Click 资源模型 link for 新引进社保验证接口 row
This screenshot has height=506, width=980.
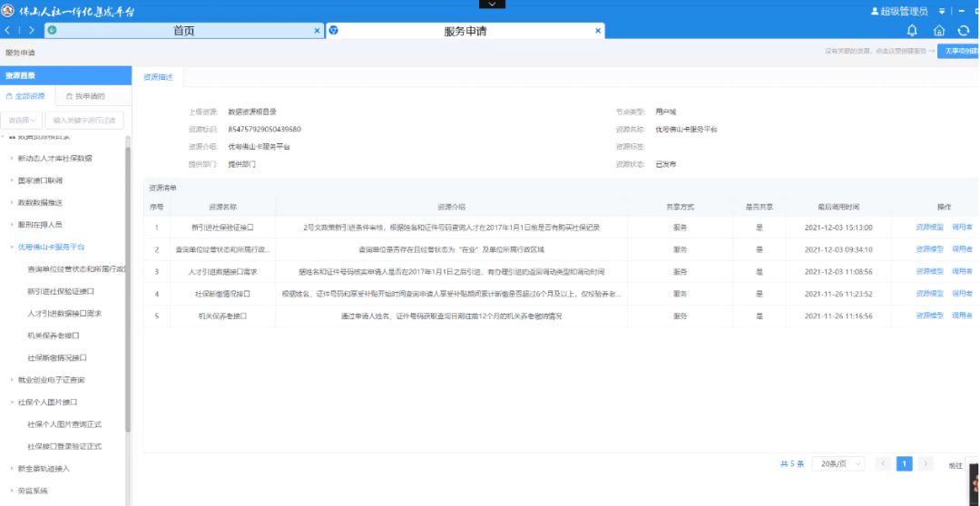coord(929,228)
